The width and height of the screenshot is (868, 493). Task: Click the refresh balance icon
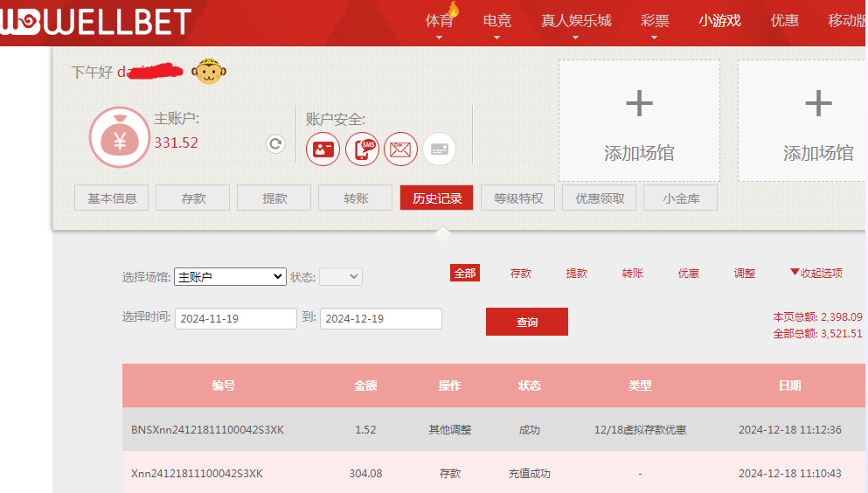275,144
